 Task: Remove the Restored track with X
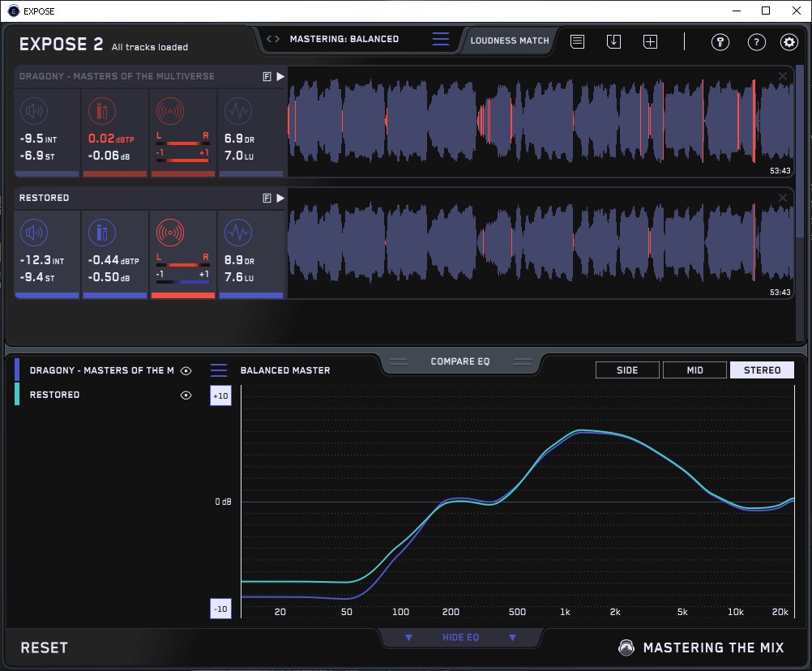coord(783,198)
